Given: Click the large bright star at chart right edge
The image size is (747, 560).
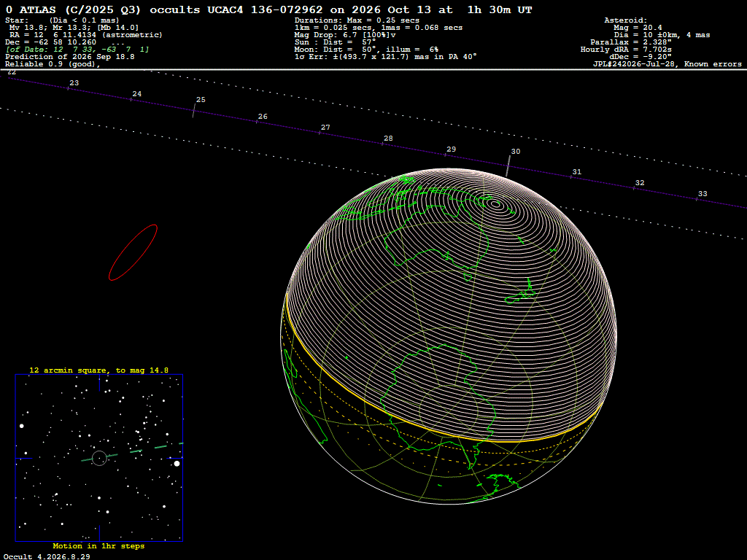Looking at the screenshot, I should tap(177, 463).
